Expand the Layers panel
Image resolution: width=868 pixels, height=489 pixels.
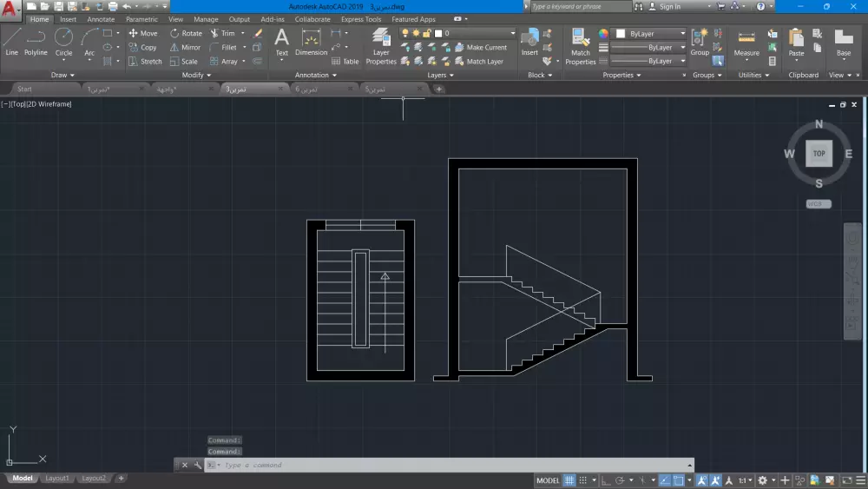(441, 75)
